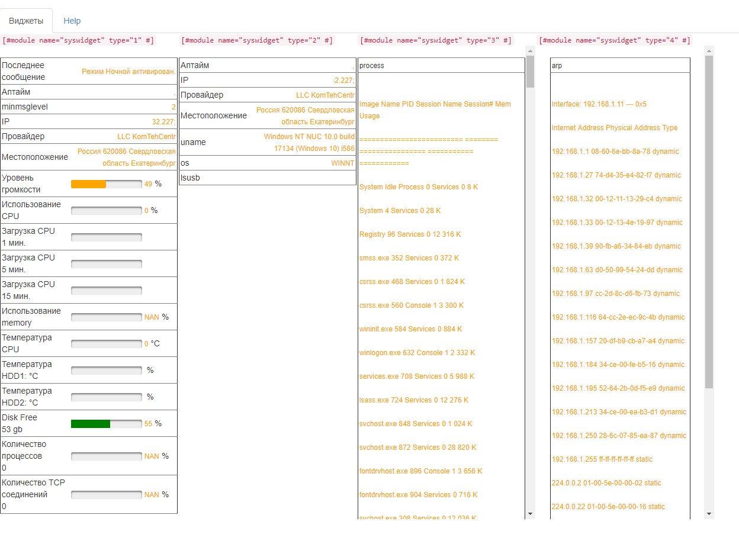Viewport: 739px width, 560px height.
Task: Click the syswidget type="4" module code
Action: [x=614, y=40]
